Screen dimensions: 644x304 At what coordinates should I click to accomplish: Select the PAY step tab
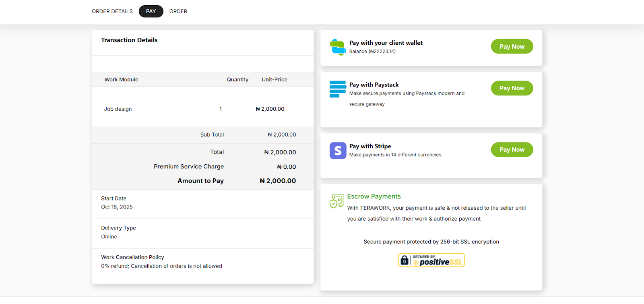pos(151,11)
